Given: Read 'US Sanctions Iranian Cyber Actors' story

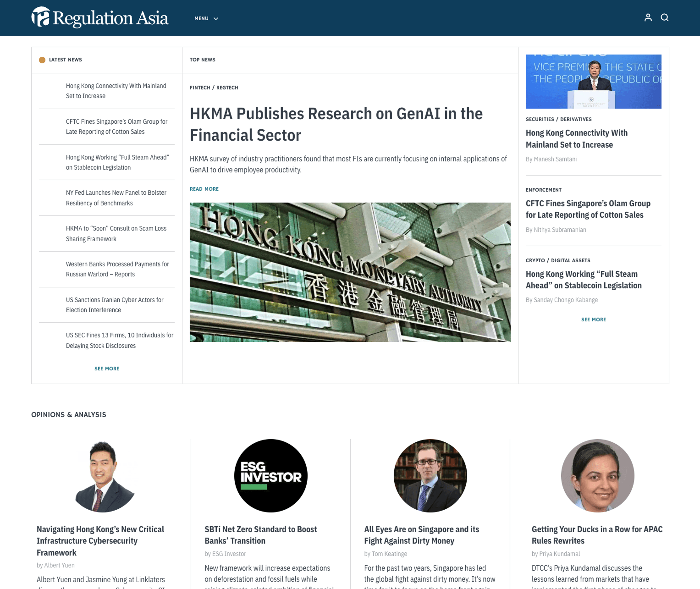Looking at the screenshot, I should (115, 305).
